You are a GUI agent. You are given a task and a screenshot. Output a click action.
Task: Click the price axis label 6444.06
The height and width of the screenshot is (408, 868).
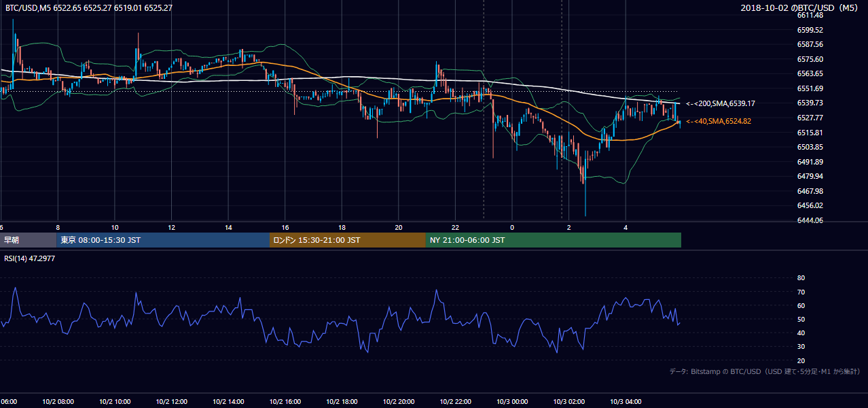click(x=810, y=220)
